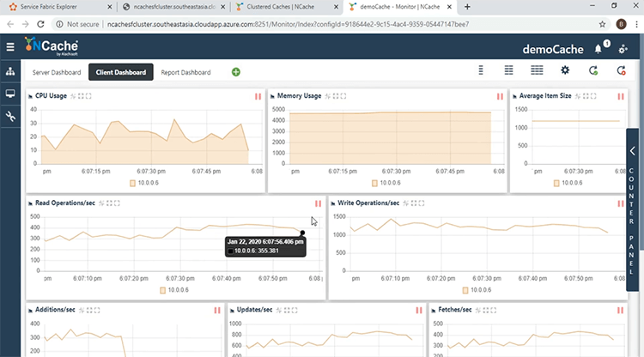The width and height of the screenshot is (644, 357).
Task: Switch to two-column dashboard layout
Action: (508, 70)
